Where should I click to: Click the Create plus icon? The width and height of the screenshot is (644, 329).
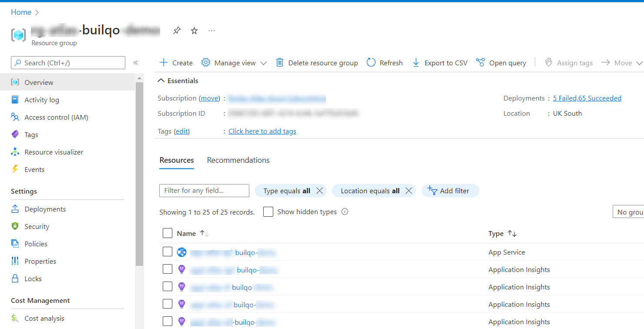coord(164,63)
